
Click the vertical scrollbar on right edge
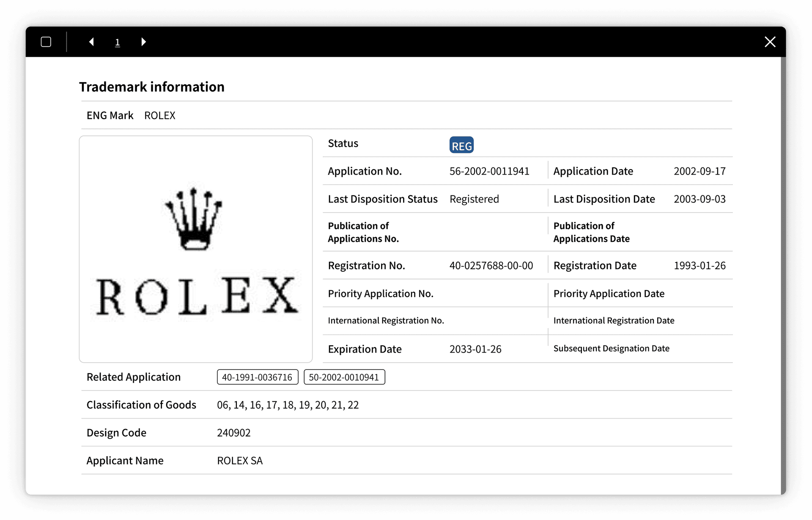(x=783, y=275)
